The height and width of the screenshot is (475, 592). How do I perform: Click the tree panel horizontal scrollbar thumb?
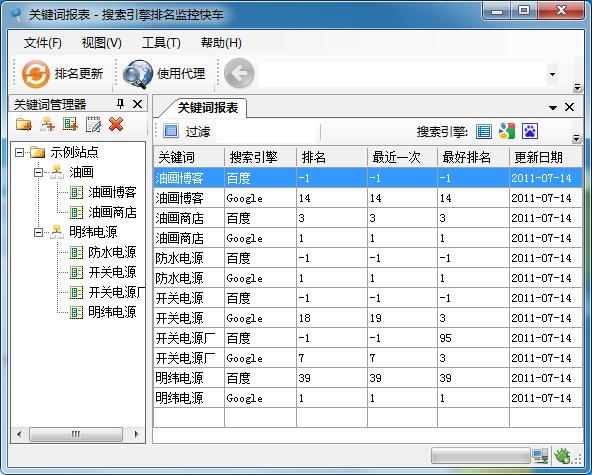(76, 434)
